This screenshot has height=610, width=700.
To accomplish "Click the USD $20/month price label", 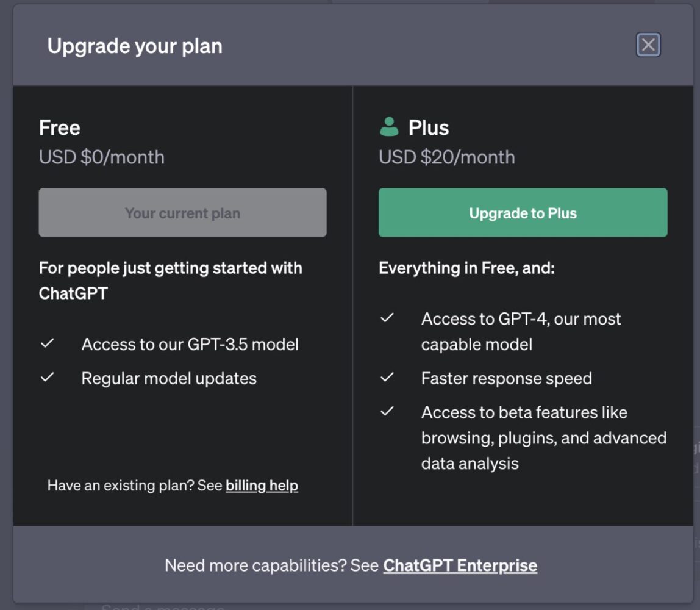I will [447, 157].
